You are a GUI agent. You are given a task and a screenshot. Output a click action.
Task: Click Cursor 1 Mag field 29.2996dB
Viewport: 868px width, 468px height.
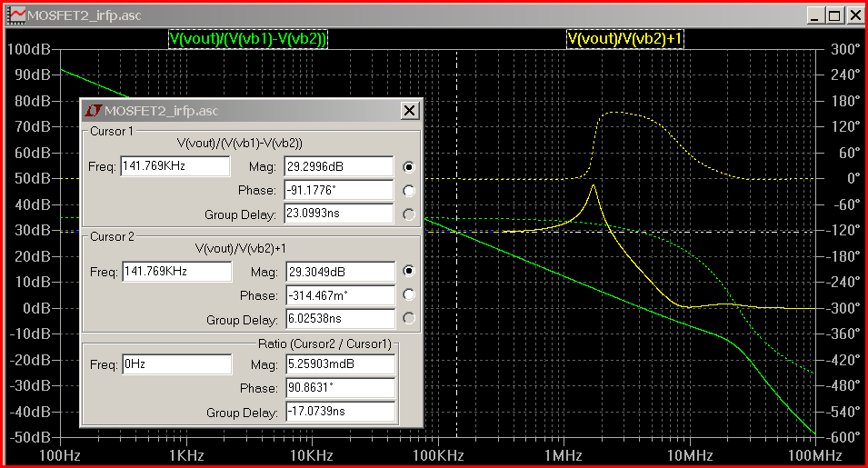[339, 166]
